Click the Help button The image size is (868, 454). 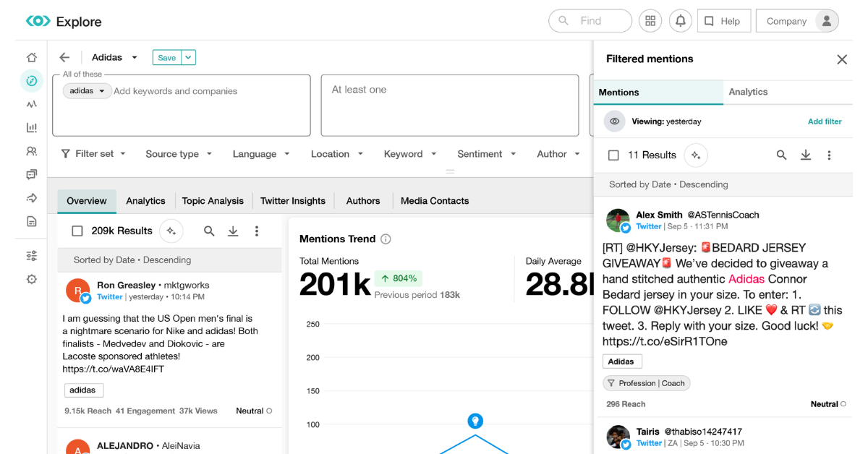pos(724,21)
